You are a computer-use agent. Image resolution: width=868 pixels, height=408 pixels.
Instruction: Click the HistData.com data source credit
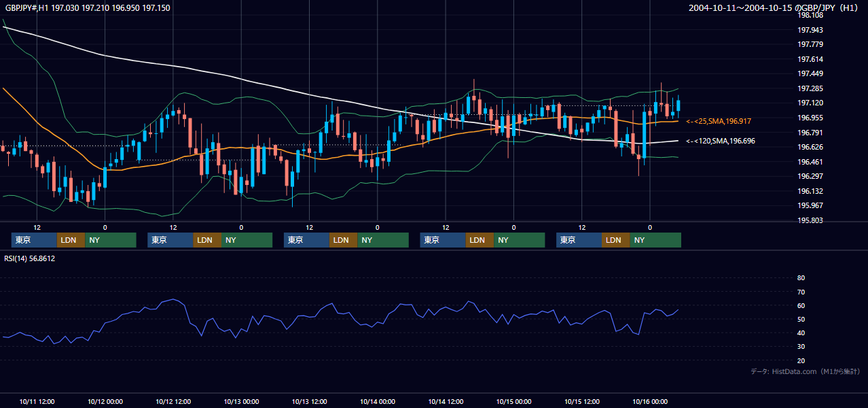click(806, 371)
